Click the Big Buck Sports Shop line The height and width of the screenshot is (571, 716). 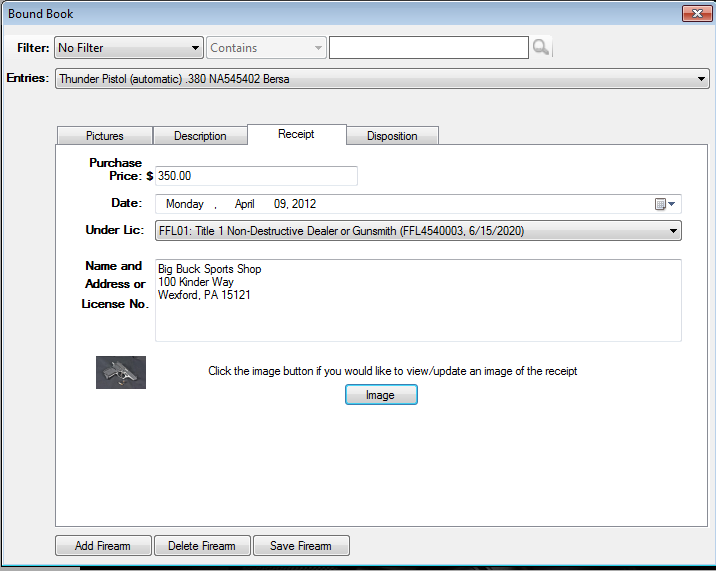point(210,269)
